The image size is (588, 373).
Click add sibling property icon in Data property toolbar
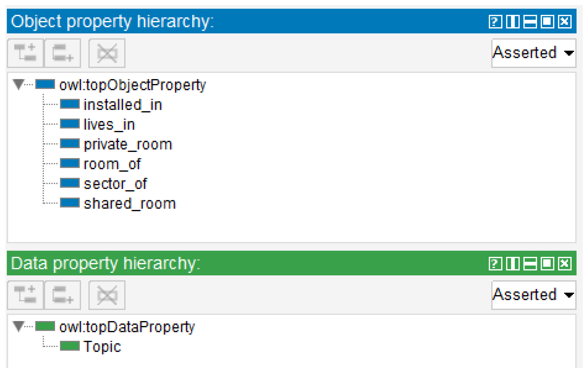coord(63,295)
